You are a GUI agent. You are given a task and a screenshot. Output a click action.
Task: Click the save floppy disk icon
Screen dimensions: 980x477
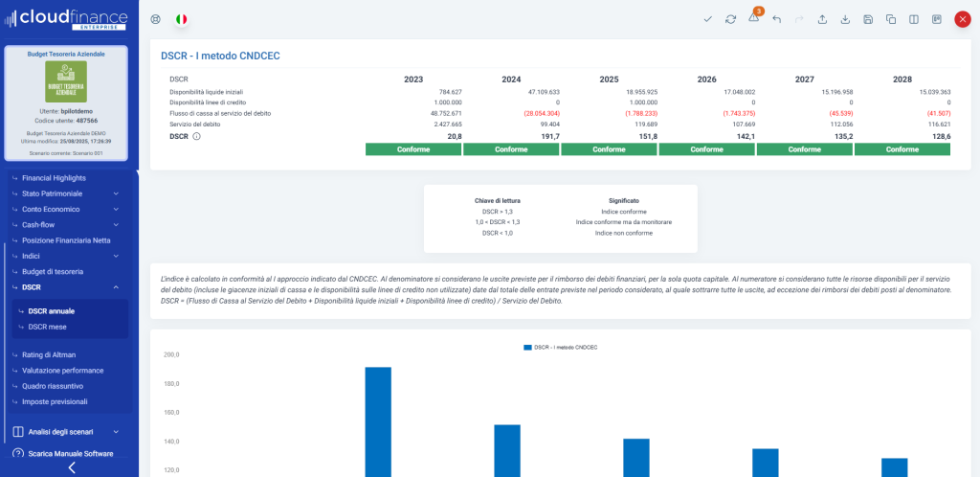click(868, 19)
